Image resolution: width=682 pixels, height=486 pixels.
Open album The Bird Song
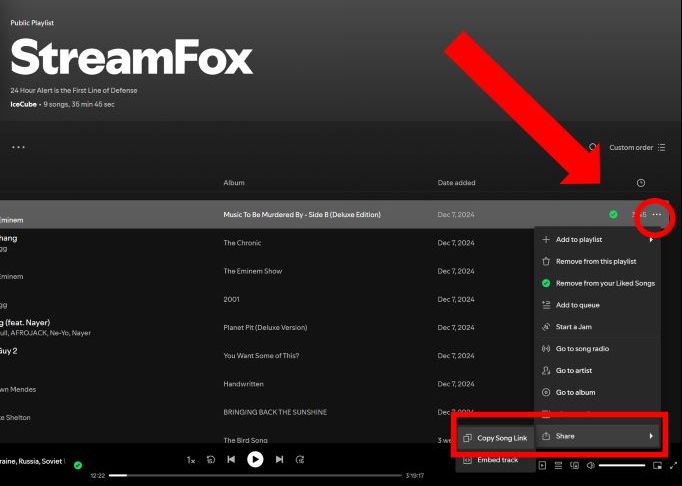point(245,440)
